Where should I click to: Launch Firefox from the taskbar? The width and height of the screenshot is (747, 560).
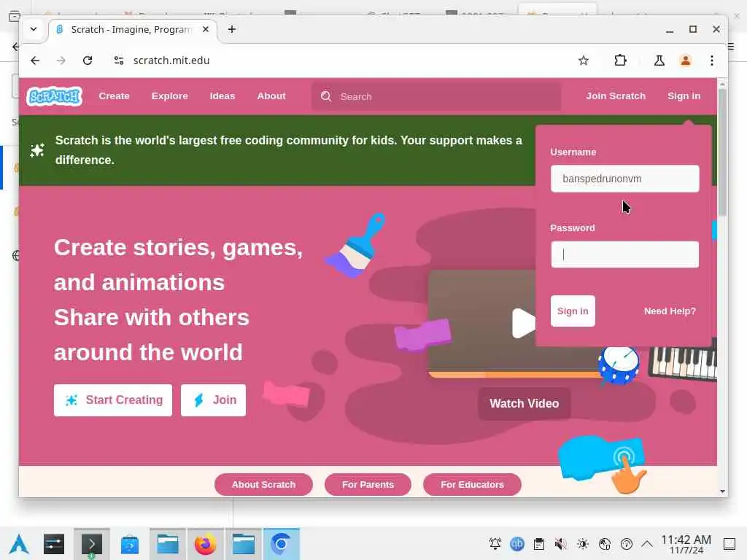coord(205,544)
